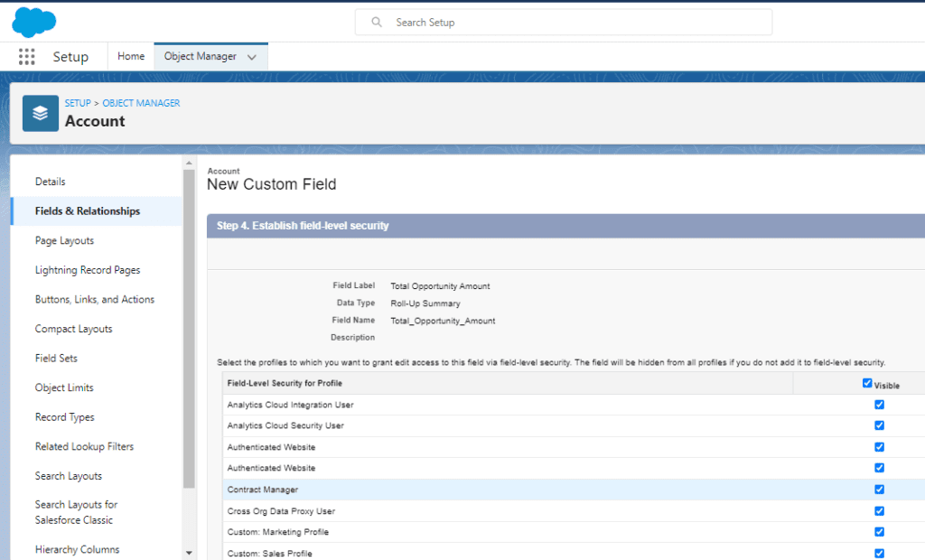Image resolution: width=925 pixels, height=560 pixels.
Task: Click the Salesforce cloud logo
Action: 33,23
